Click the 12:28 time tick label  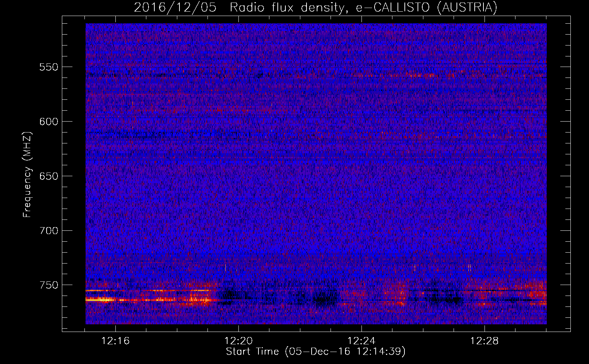tap(485, 341)
